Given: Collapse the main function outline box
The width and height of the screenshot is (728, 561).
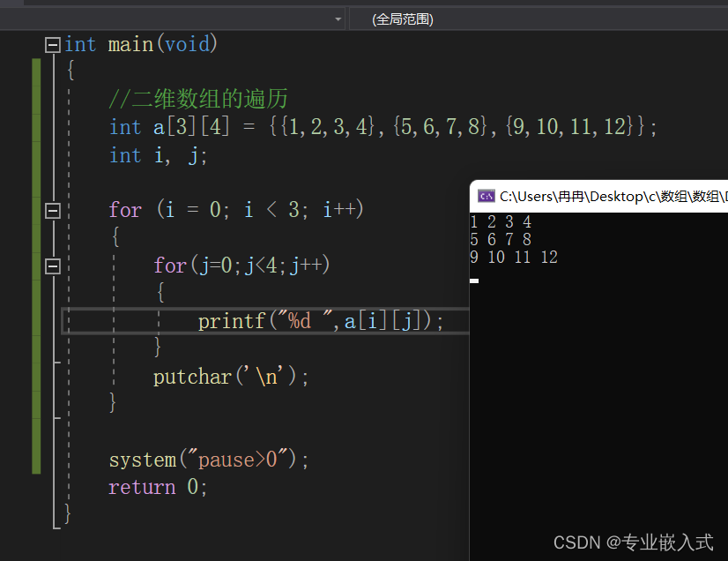Looking at the screenshot, I should (x=53, y=44).
